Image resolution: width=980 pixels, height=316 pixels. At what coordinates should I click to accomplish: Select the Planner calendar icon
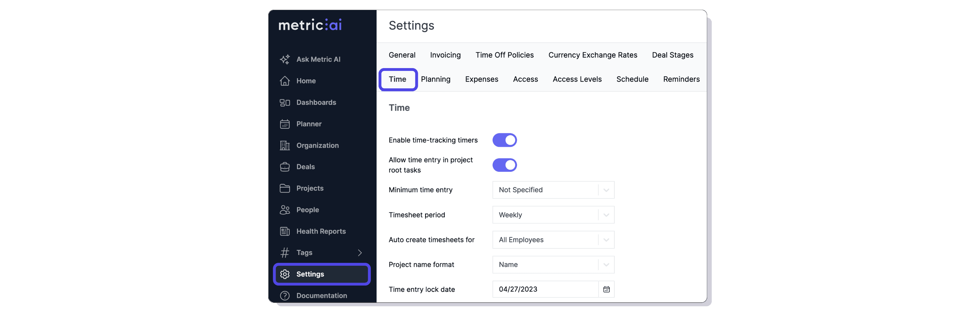click(x=285, y=124)
